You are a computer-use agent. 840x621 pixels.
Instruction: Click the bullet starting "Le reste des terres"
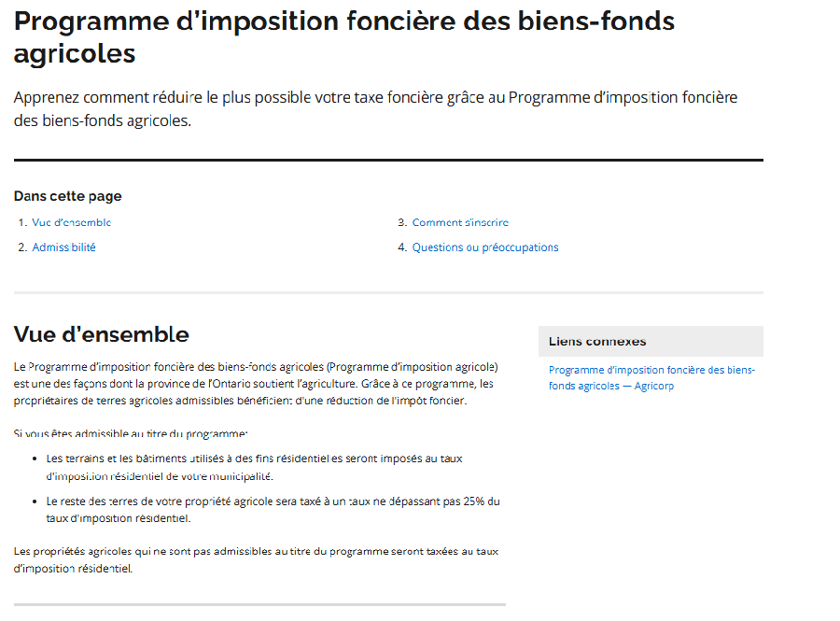tap(273, 509)
